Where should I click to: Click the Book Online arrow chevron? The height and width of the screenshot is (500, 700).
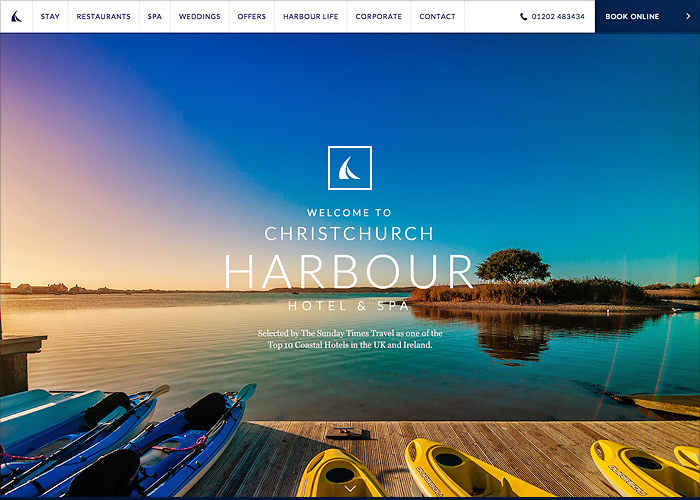pyautogui.click(x=688, y=17)
